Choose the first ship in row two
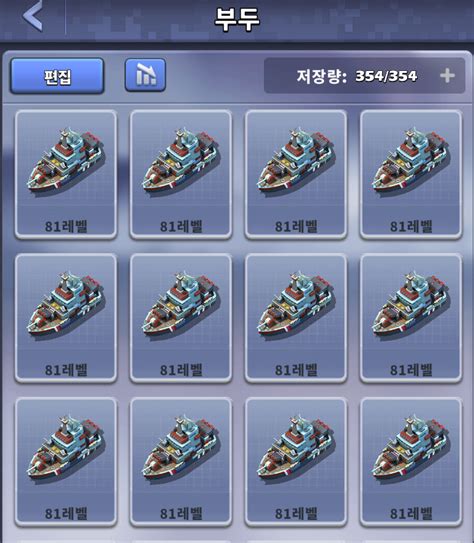474x543 pixels. tap(66, 318)
